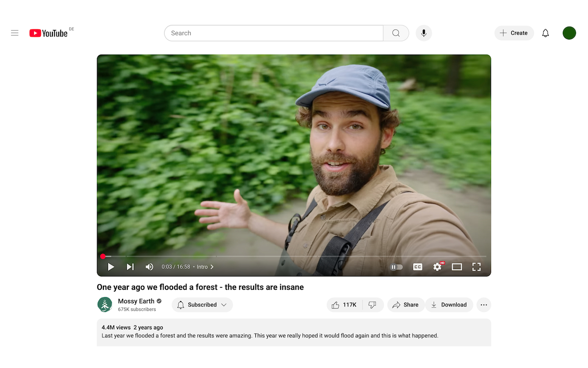Like the video (117K)
Screen dimensions: 588x368
click(344, 305)
